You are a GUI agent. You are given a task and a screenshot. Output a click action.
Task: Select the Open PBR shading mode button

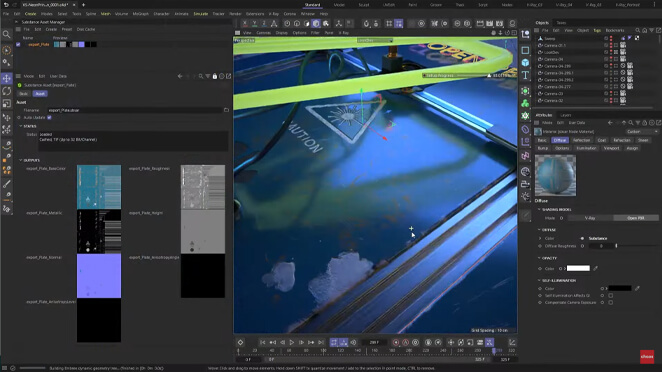[635, 218]
